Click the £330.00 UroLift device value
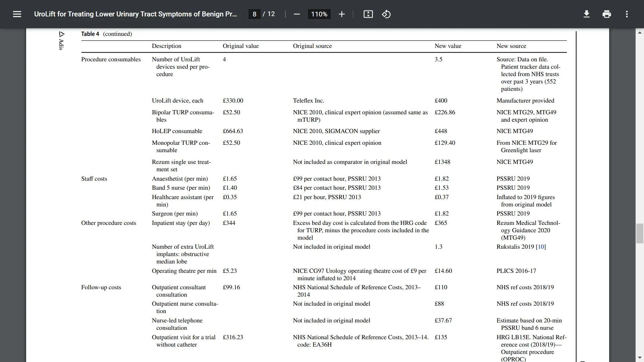 point(233,101)
